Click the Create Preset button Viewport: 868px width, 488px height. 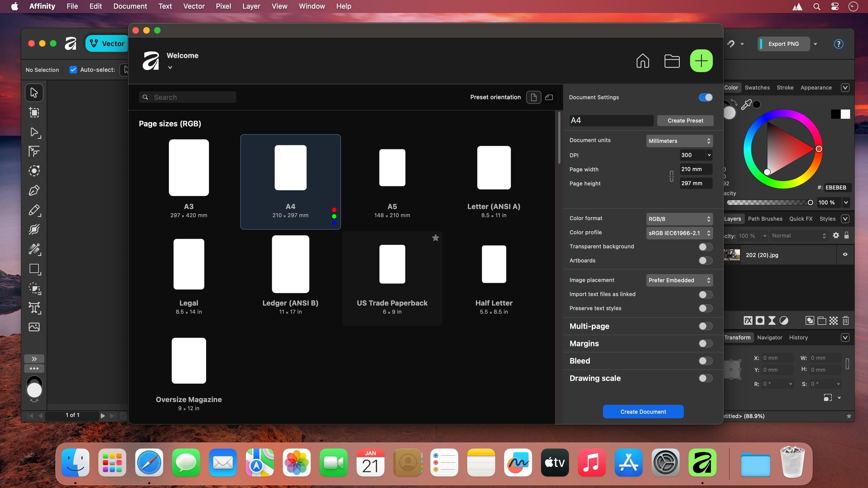685,121
